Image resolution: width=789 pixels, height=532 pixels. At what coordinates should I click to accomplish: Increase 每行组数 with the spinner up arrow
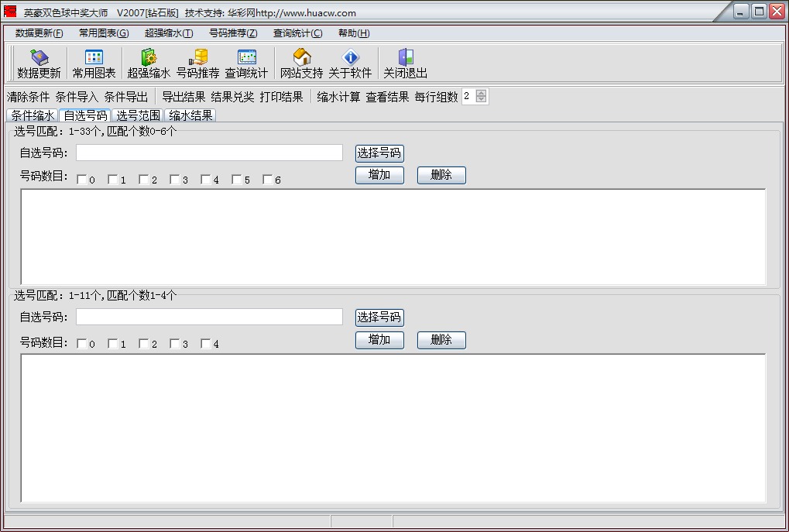click(x=482, y=94)
